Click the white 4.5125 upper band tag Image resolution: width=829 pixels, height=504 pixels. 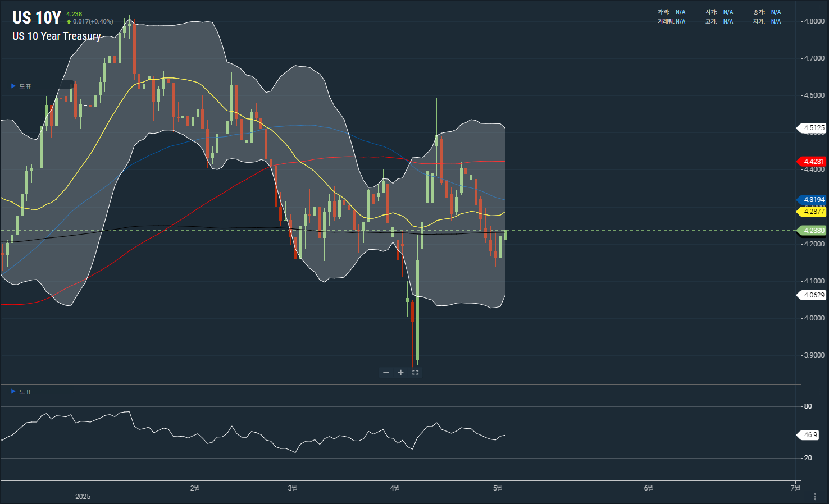pyautogui.click(x=813, y=128)
